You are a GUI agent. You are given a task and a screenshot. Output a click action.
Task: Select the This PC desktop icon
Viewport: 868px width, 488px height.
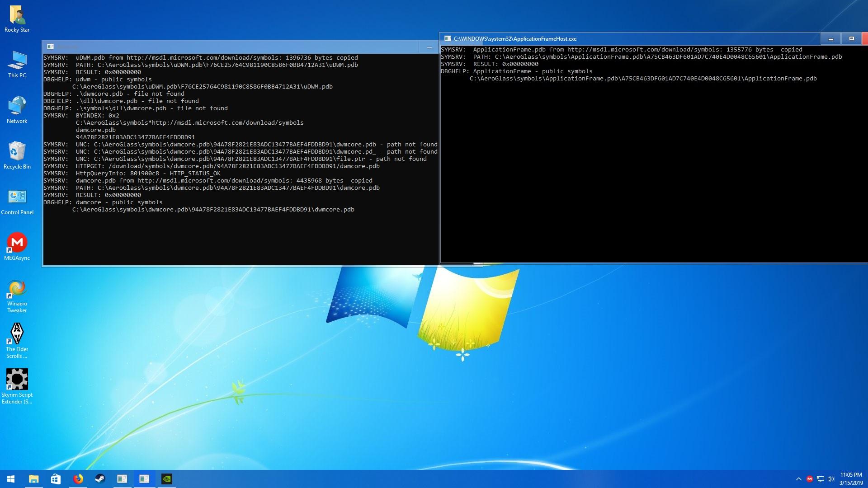(x=17, y=65)
